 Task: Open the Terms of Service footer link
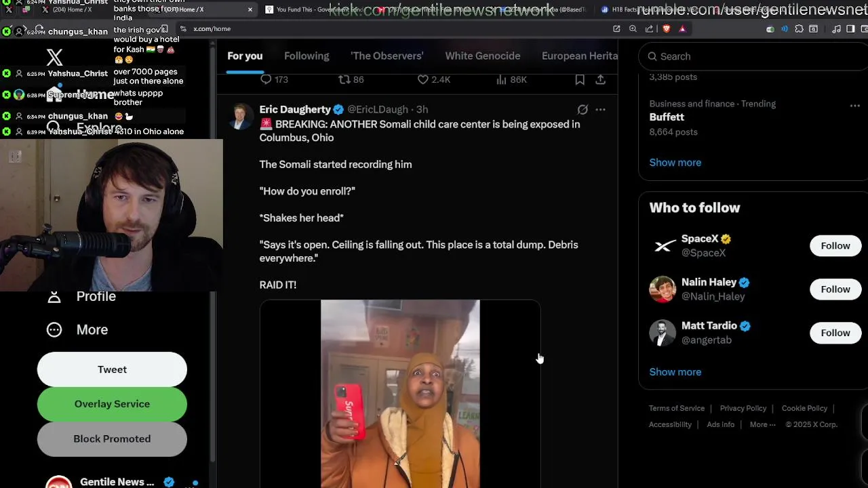pyautogui.click(x=677, y=408)
